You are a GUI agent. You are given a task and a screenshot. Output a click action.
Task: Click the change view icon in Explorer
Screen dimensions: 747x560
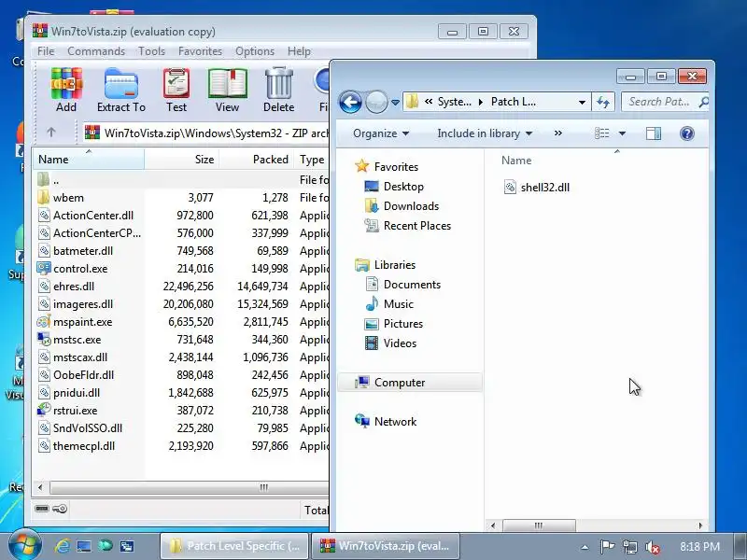pyautogui.click(x=601, y=133)
